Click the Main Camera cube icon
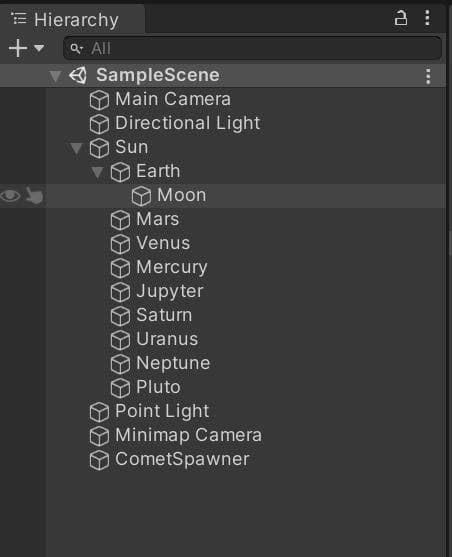Screen dimensions: 452x557 [x=99, y=100]
